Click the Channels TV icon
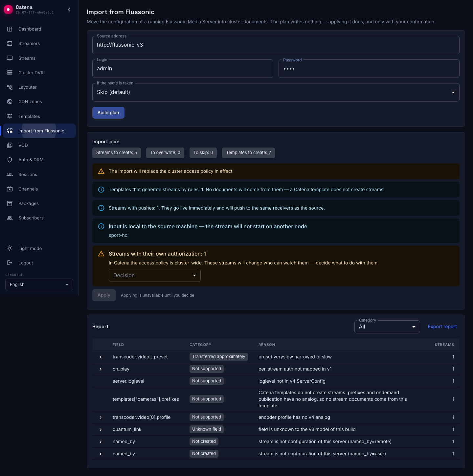The width and height of the screenshot is (473, 476). [10, 189]
